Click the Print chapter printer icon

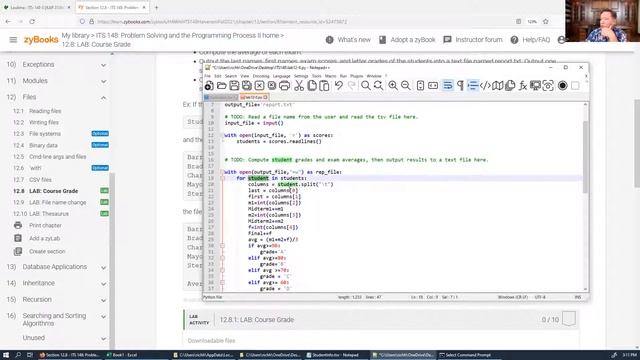tap(18, 225)
